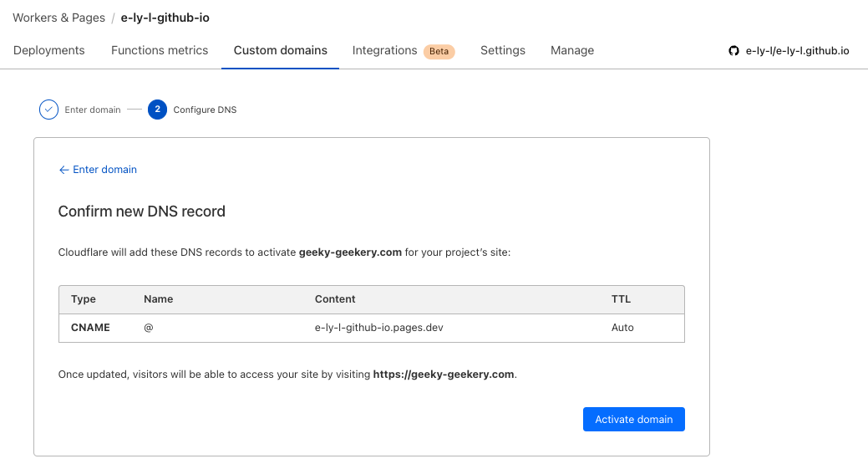Open the e-ly-l/e-ly-l.github.io repository link
Screen dimensions: 868x469
pyautogui.click(x=797, y=51)
